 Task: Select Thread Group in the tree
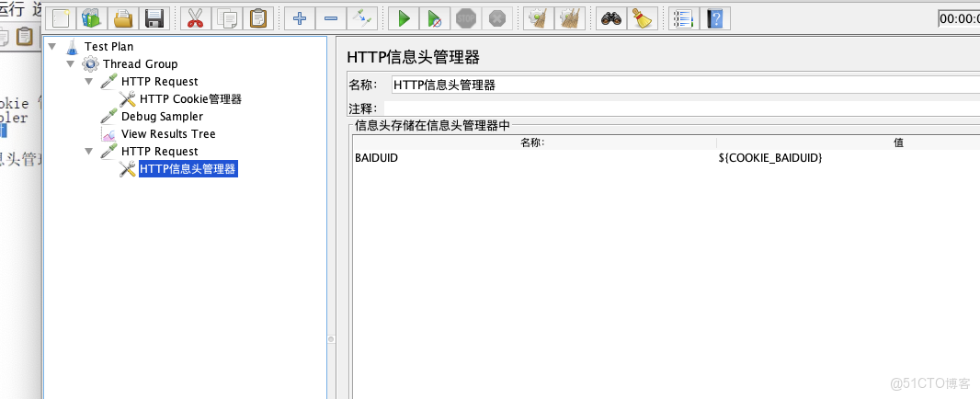click(x=140, y=63)
